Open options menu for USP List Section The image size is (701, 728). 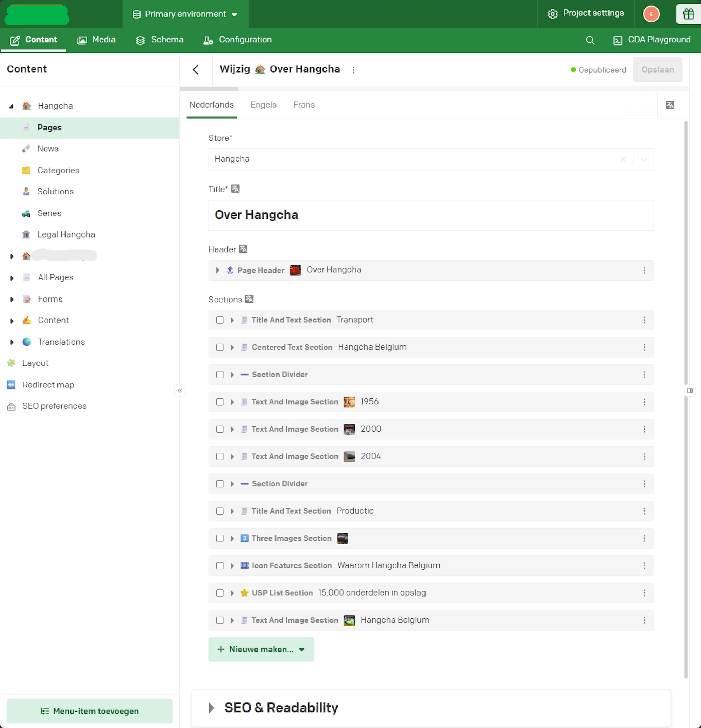click(644, 593)
